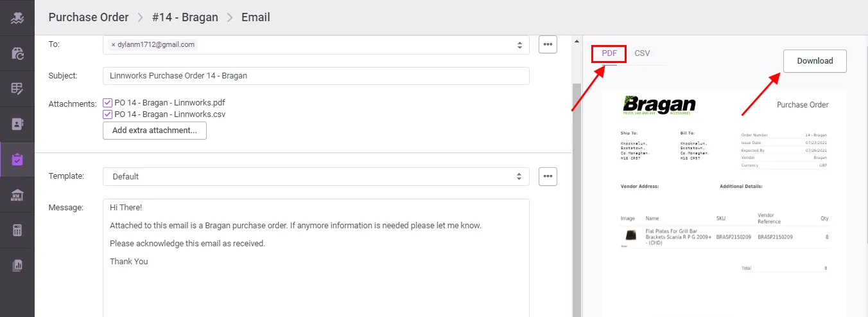Open the table with pencil sidebar icon
The image size is (868, 317).
pyautogui.click(x=17, y=89)
